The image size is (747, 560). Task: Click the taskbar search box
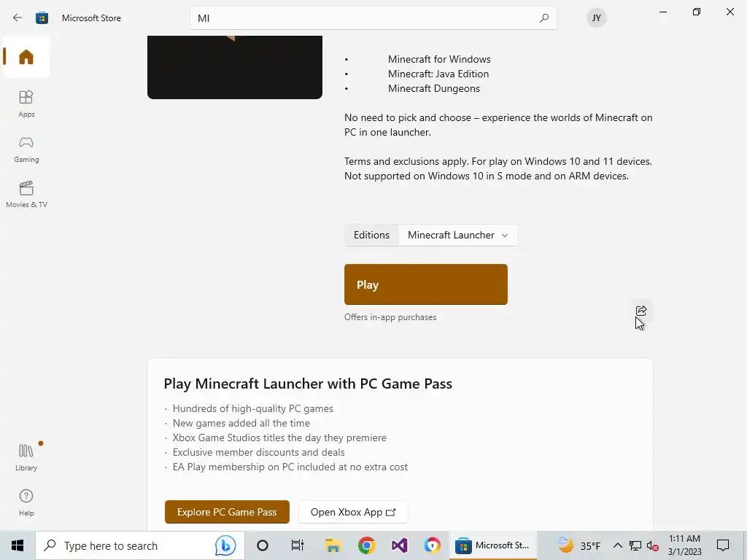click(x=140, y=545)
